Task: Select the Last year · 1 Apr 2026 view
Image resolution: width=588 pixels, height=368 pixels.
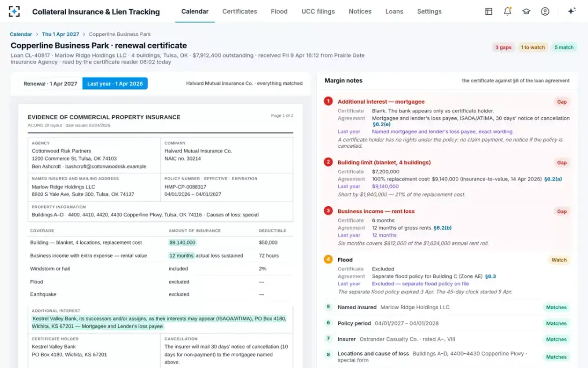Action: tap(115, 83)
